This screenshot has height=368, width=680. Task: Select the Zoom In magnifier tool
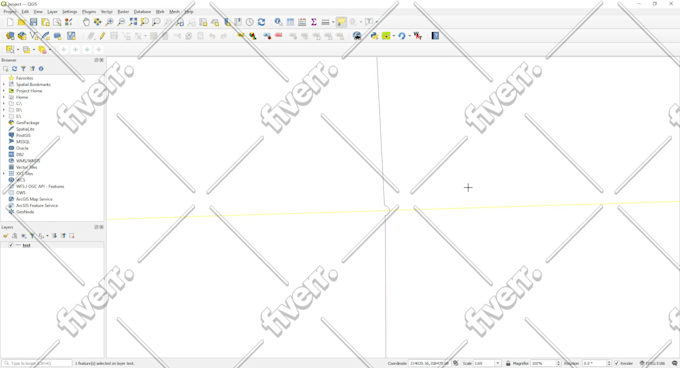[x=109, y=22]
